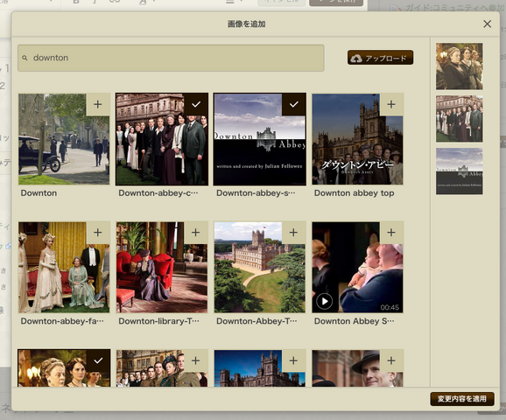The image size is (506, 420).
Task: Open the Downton street scene image
Action: click(x=64, y=139)
